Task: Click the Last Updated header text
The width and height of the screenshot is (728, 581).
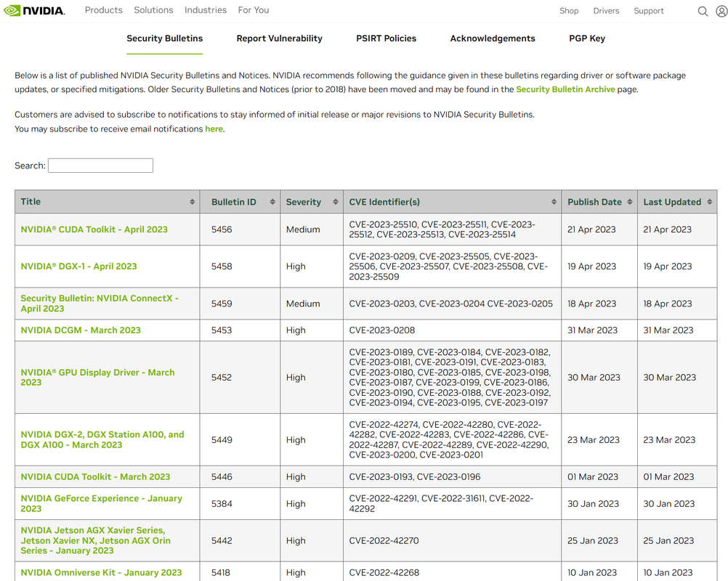Action: point(672,202)
